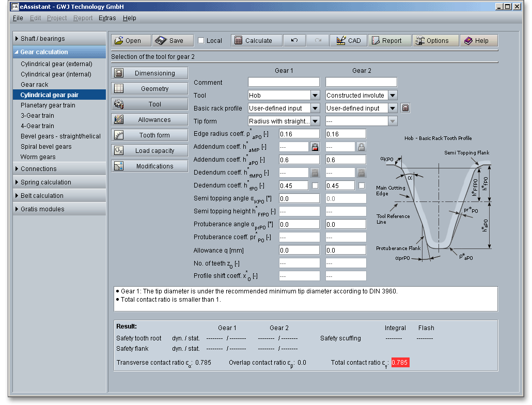The width and height of the screenshot is (532, 405).
Task: Switch to the Load capacity page
Action: tap(150, 151)
